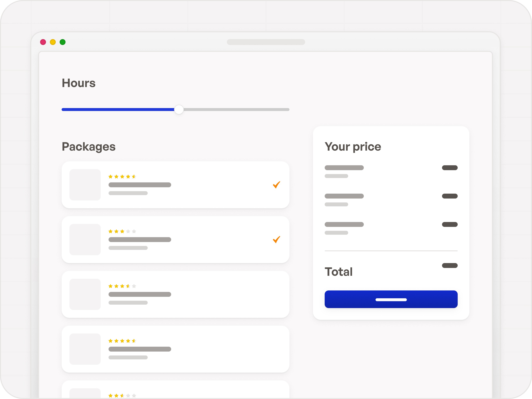Screen dimensions: 532x399
Task: Open the second package's thumbnail image
Action: pyautogui.click(x=85, y=240)
